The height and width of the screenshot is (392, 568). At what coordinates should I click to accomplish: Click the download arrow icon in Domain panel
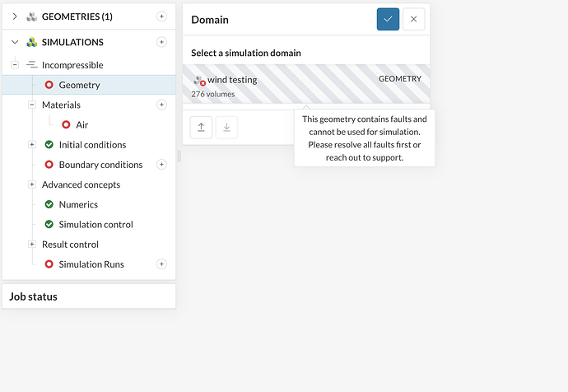[226, 127]
